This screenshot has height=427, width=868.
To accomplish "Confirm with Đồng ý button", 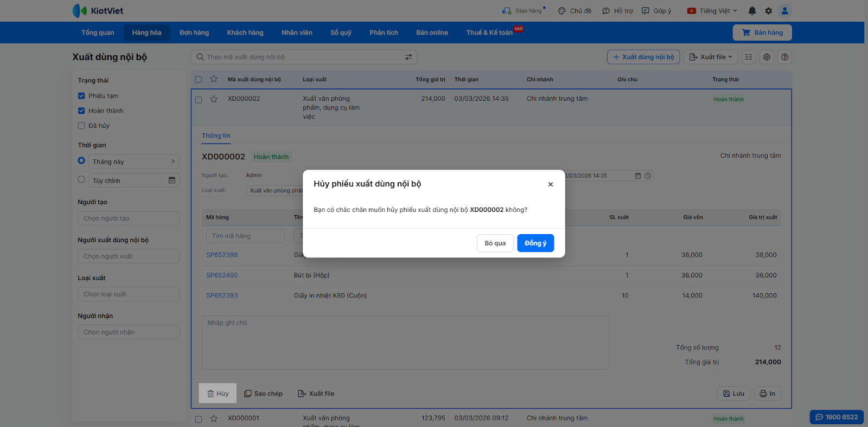I will (535, 243).
